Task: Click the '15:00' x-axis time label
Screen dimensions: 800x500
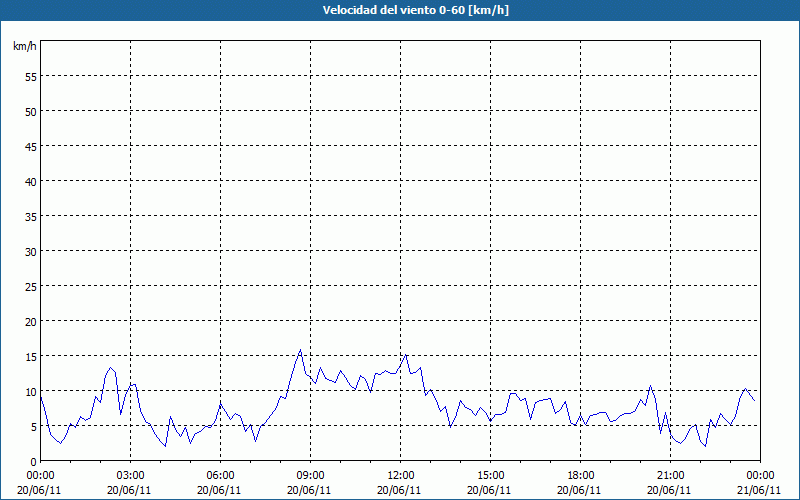Action: pyautogui.click(x=490, y=476)
